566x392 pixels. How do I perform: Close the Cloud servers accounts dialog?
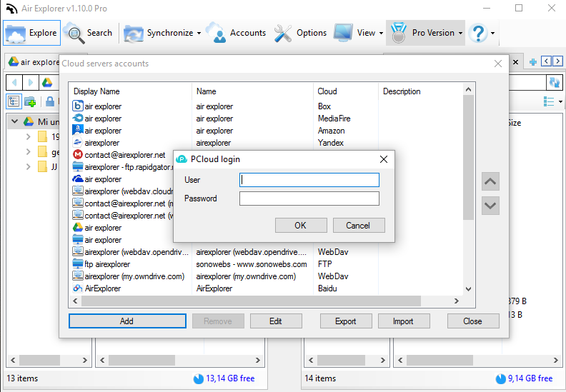click(498, 64)
